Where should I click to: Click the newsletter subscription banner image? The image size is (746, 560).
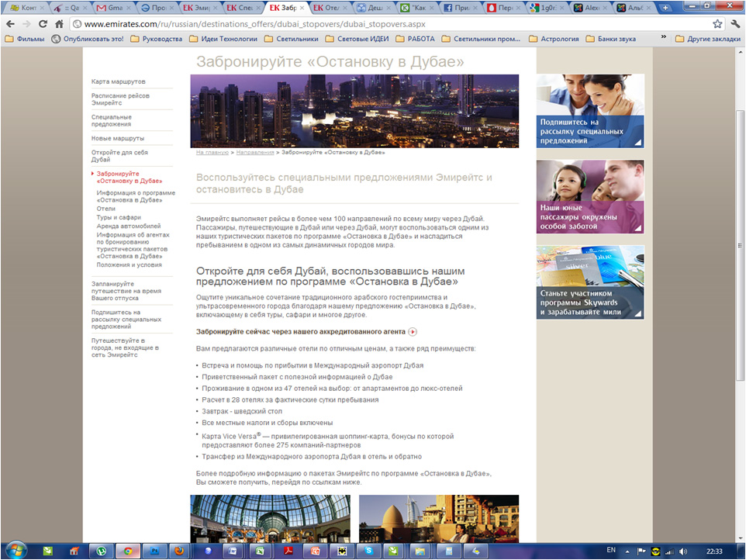[x=590, y=111]
